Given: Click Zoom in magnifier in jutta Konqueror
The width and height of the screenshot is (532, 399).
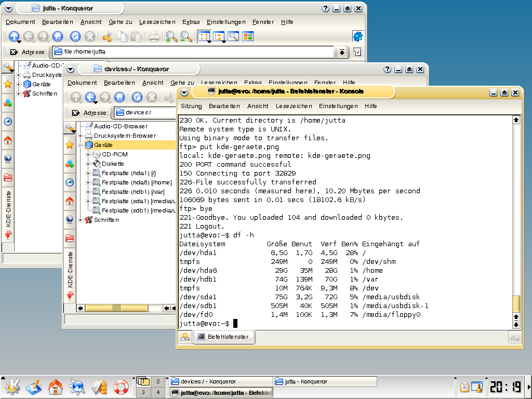Looking at the screenshot, I should (x=171, y=36).
